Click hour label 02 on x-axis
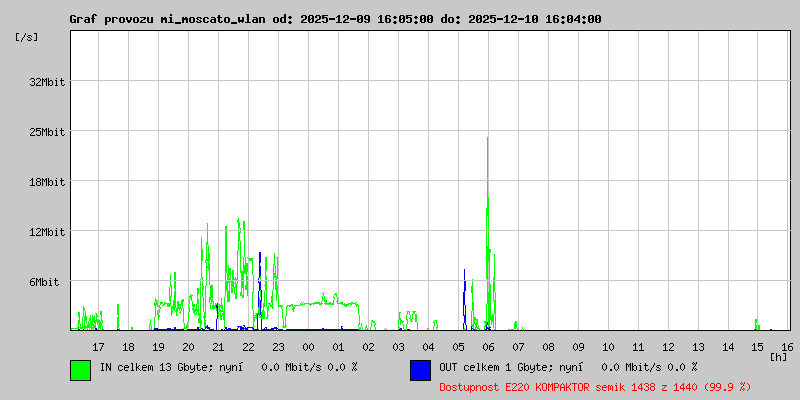 [368, 347]
